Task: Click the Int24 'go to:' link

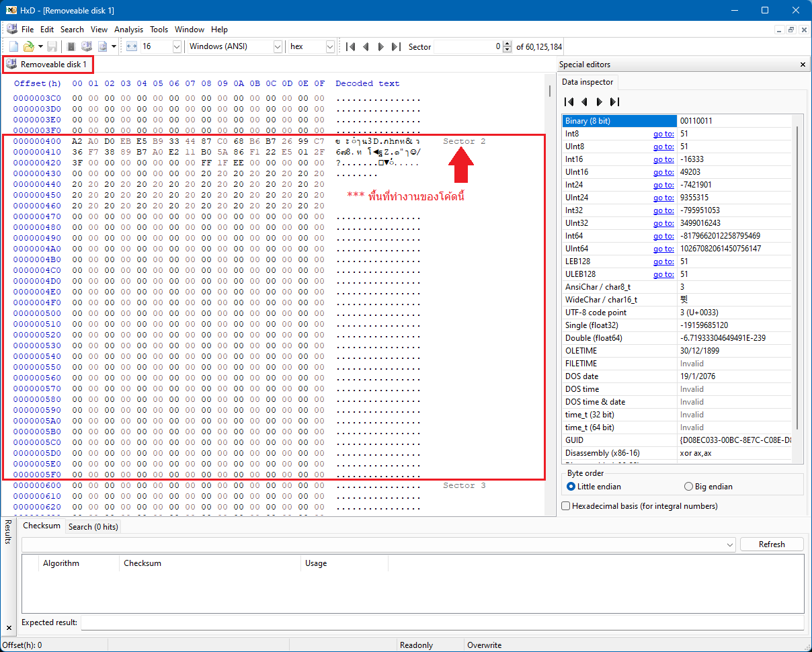Action: point(663,185)
